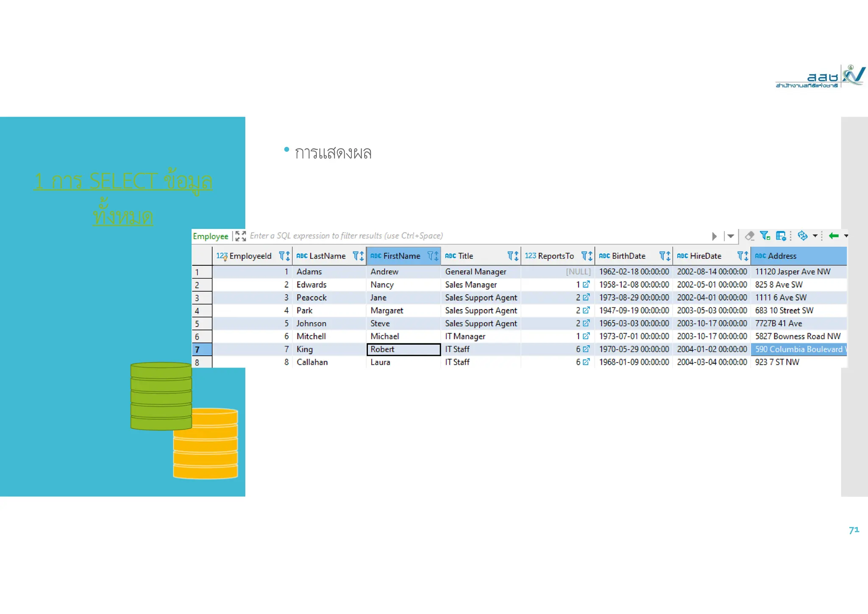The image size is (868, 614).
Task: Click the eraser clear-filter icon
Action: tap(749, 236)
